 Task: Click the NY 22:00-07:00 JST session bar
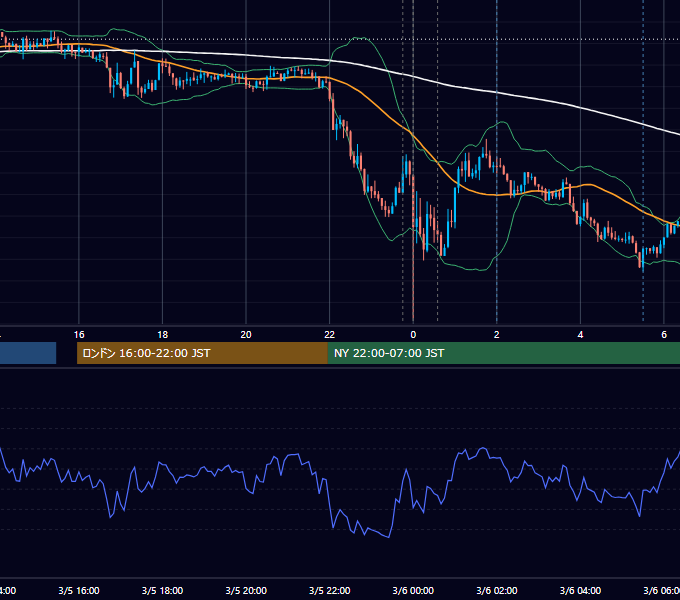pos(503,353)
